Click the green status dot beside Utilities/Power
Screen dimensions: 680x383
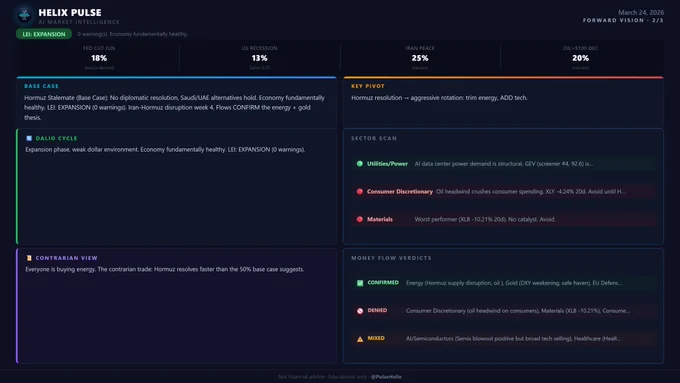[x=360, y=164]
